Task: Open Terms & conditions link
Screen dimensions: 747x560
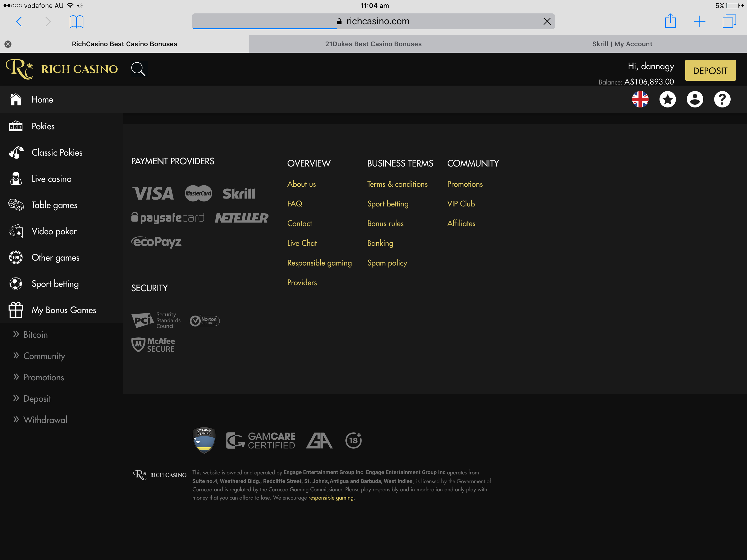Action: coord(397,184)
